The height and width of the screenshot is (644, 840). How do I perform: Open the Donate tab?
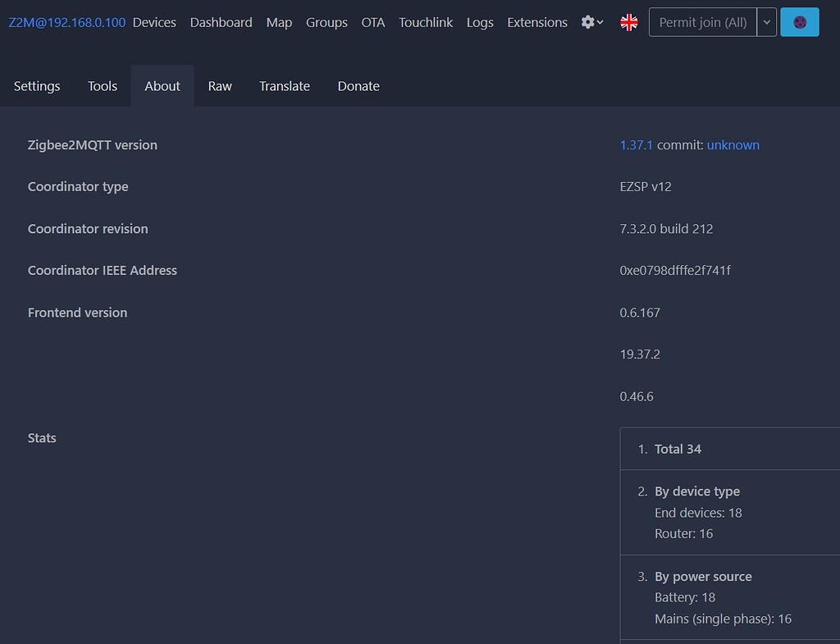pyautogui.click(x=358, y=85)
